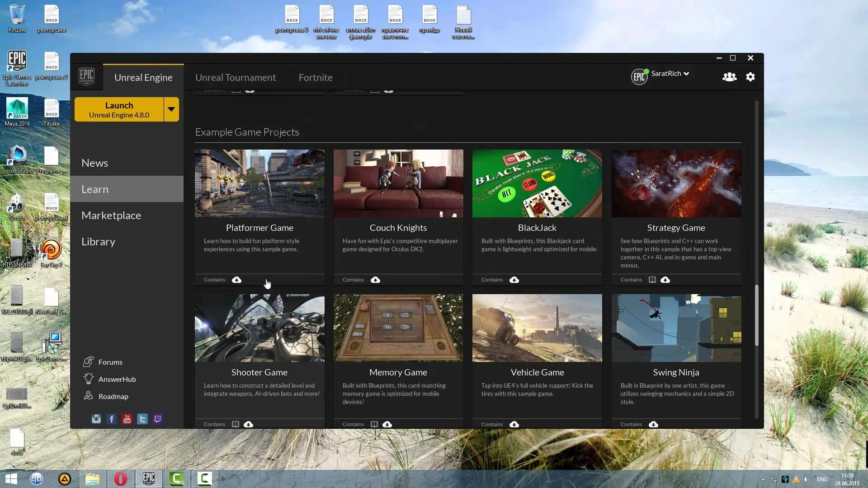Click Strategy Game documentation book icon
Viewport: 868px width, 488px height.
652,280
